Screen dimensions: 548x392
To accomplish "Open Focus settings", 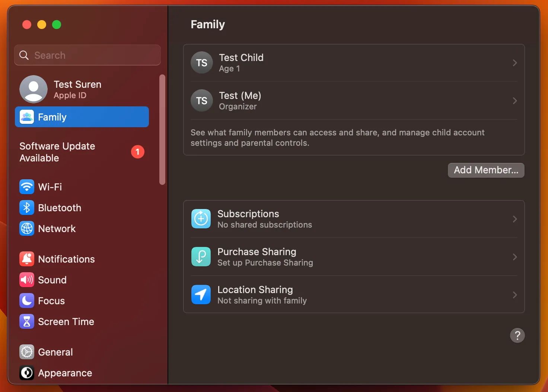I will click(51, 301).
